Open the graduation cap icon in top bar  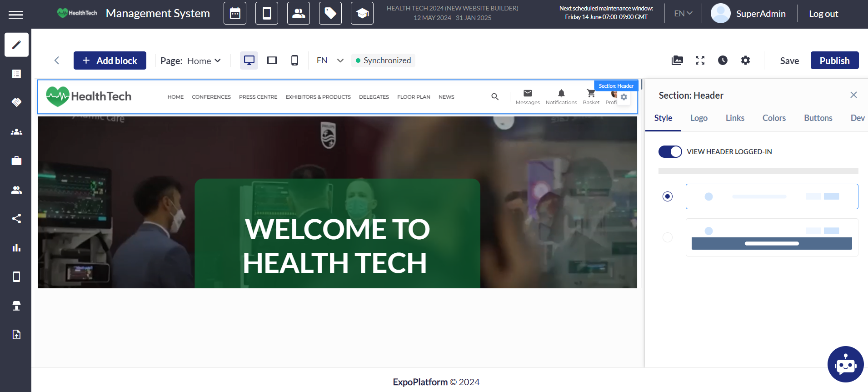point(362,13)
